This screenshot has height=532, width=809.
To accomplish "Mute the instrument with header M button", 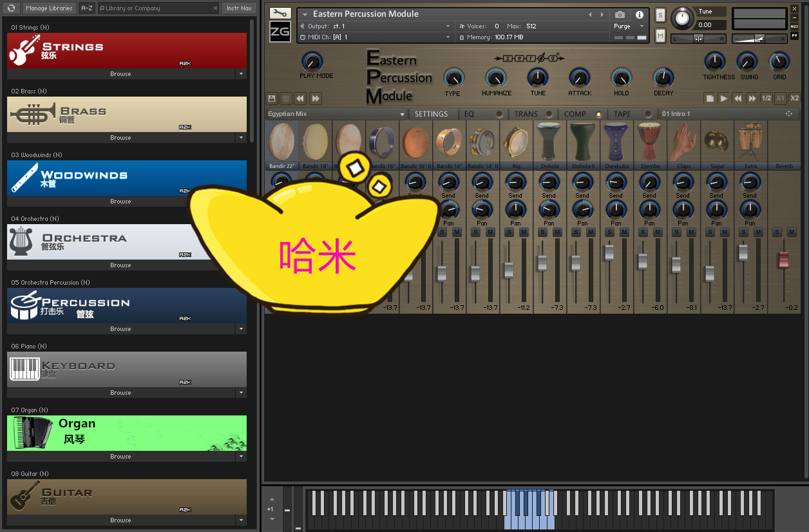I will point(661,35).
